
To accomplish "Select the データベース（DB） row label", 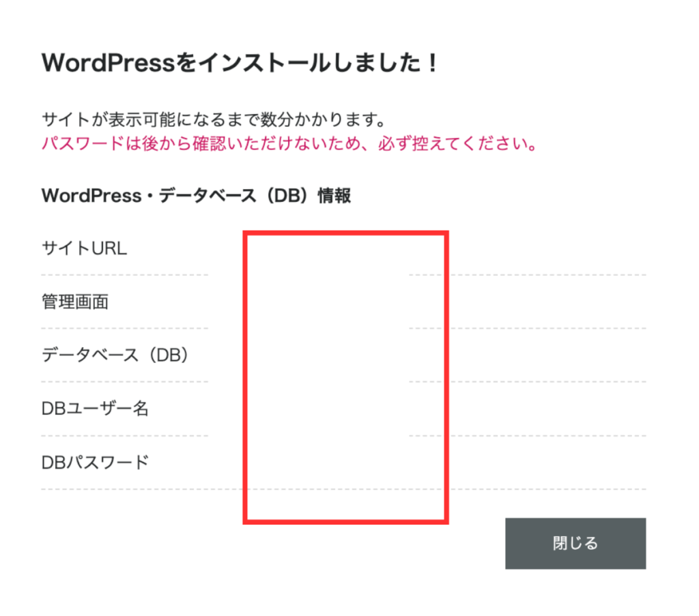I will tap(115, 355).
